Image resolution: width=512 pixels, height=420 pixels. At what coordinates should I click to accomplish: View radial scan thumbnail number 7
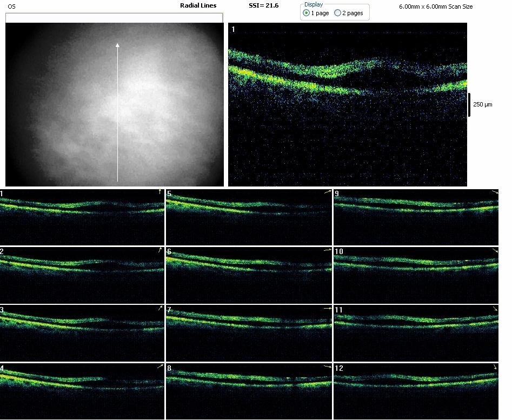tap(249, 332)
